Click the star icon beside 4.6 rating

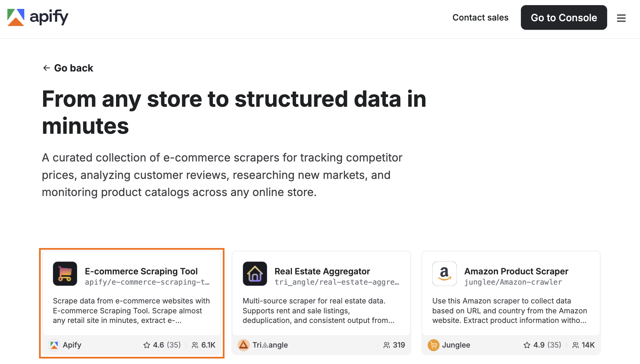147,345
